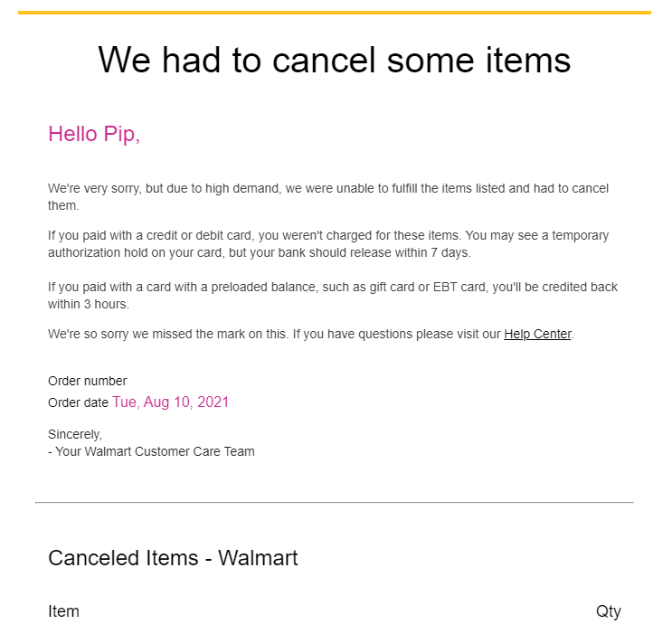Image resolution: width=672 pixels, height=634 pixels.
Task: Click the paragraph about high demand cancellation
Action: click(328, 197)
